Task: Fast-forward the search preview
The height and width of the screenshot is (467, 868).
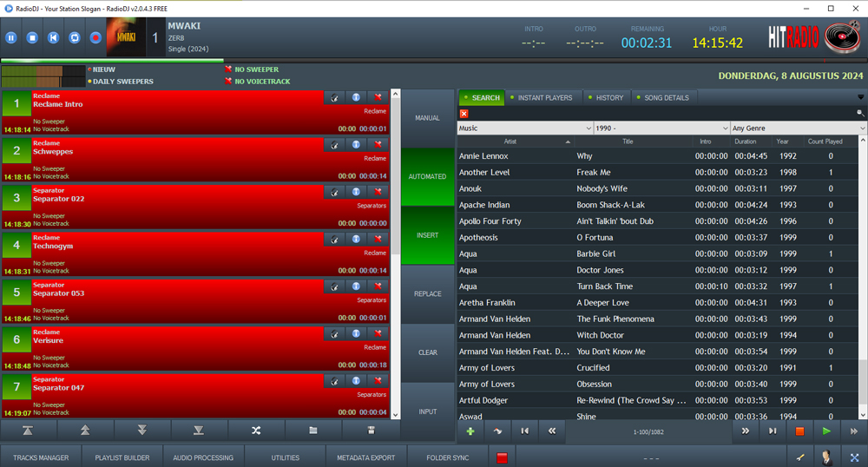Action: pos(853,431)
